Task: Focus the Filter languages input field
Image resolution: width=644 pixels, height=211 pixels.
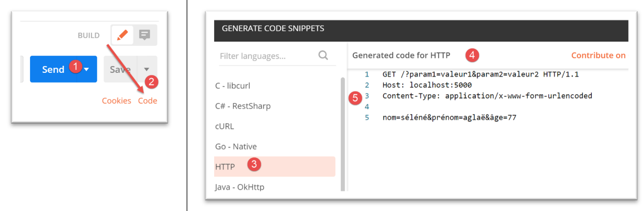Action: coord(266,56)
